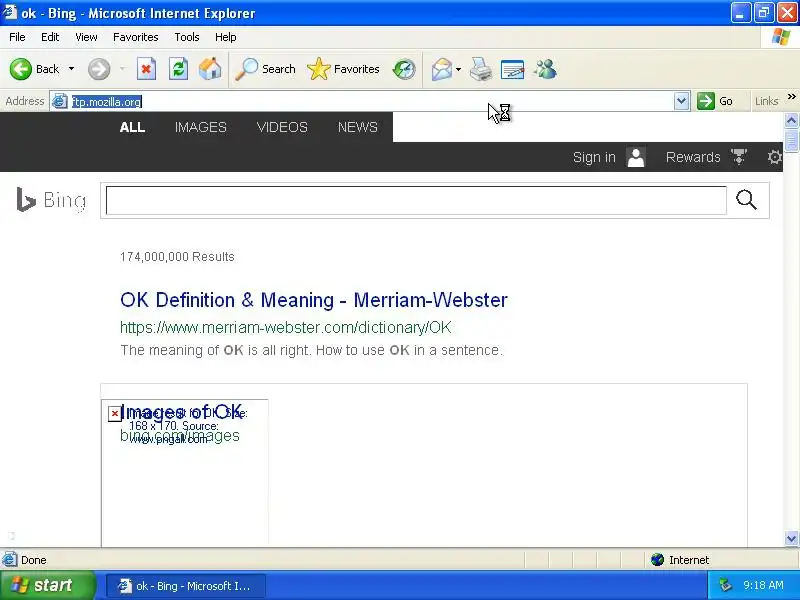Image resolution: width=800 pixels, height=600 pixels.
Task: Click the scrollbar up arrow
Action: pos(791,120)
